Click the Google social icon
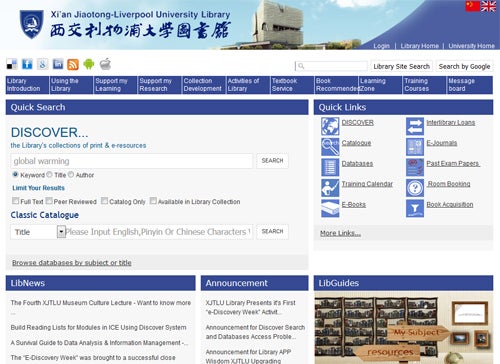Viewport: 500px width, 364px height. pos(42,64)
